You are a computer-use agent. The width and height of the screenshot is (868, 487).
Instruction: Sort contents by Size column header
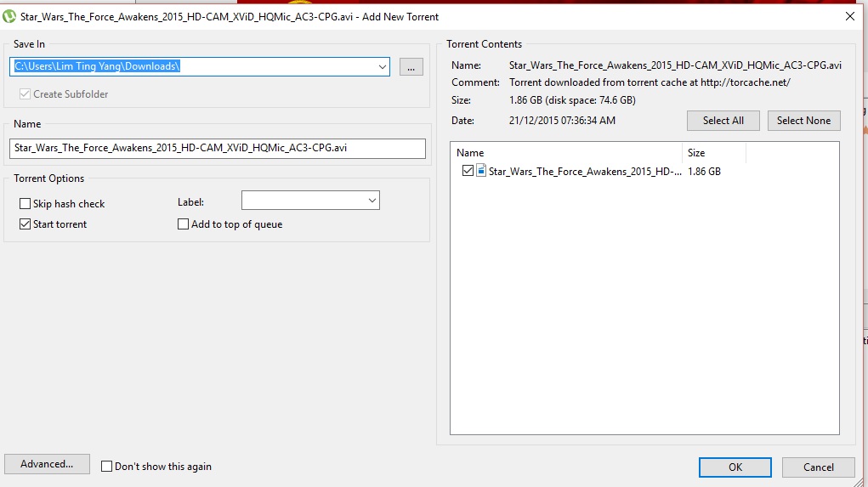pyautogui.click(x=714, y=153)
